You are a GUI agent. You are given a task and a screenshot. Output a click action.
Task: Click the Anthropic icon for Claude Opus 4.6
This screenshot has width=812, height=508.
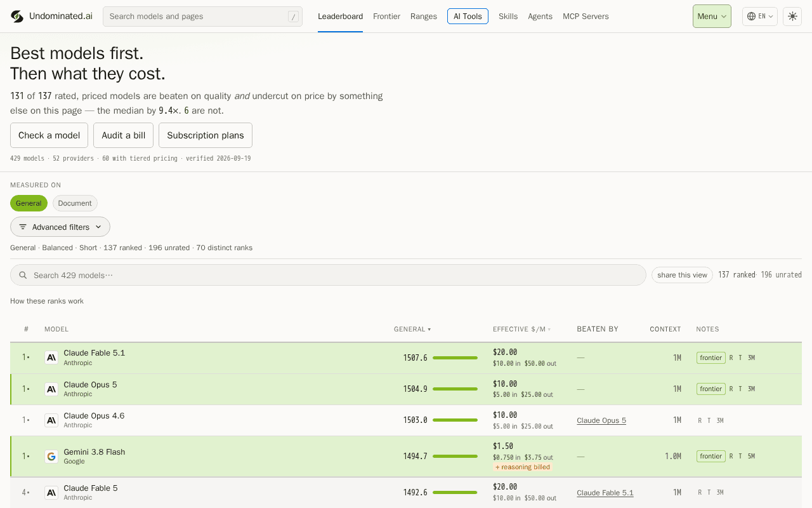(x=51, y=420)
